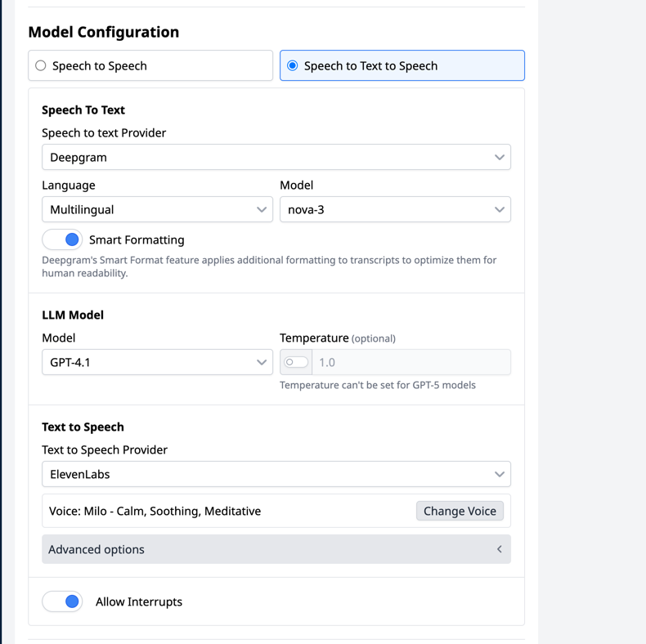Click the chevron arrow in the Language field
Image resolution: width=646 pixels, height=644 pixels.
pyautogui.click(x=261, y=209)
